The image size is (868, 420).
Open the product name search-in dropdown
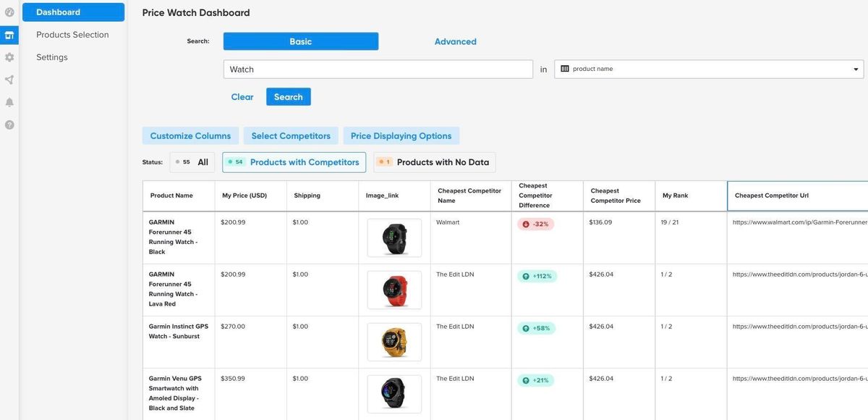(709, 70)
